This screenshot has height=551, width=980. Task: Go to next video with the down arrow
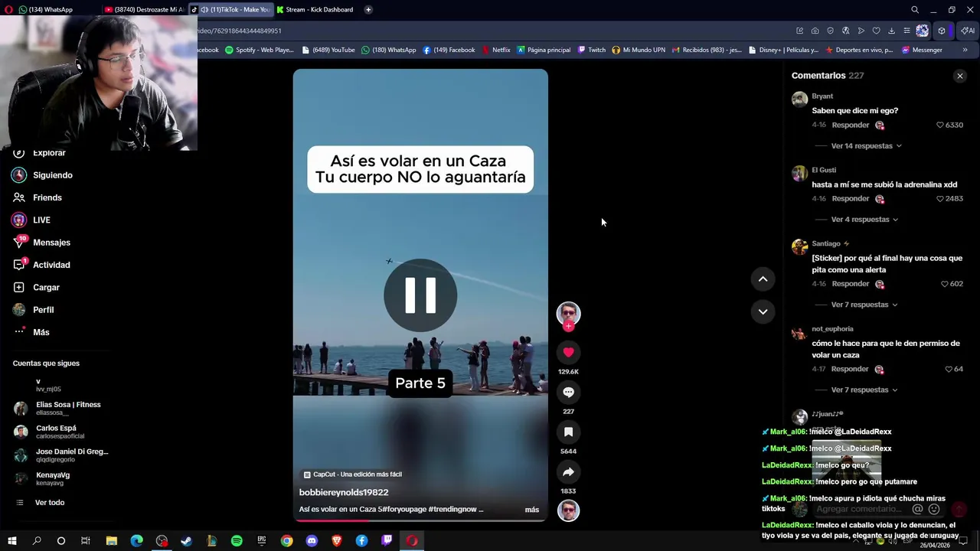[x=763, y=311]
